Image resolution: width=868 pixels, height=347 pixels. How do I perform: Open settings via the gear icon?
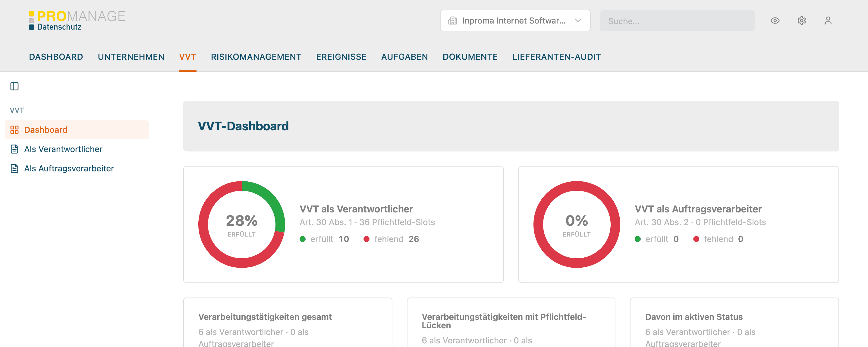tap(802, 21)
